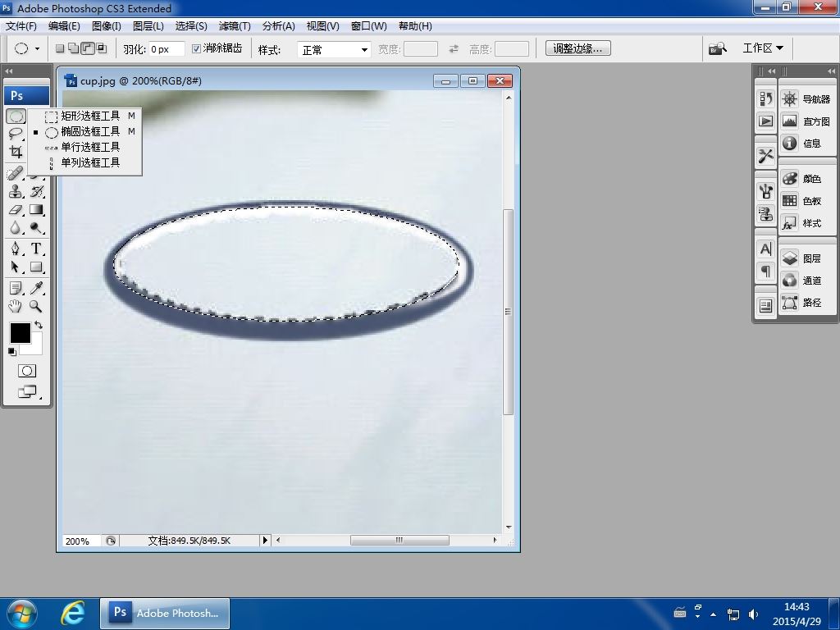Choose Intersect with Selection mode button

coord(101,48)
